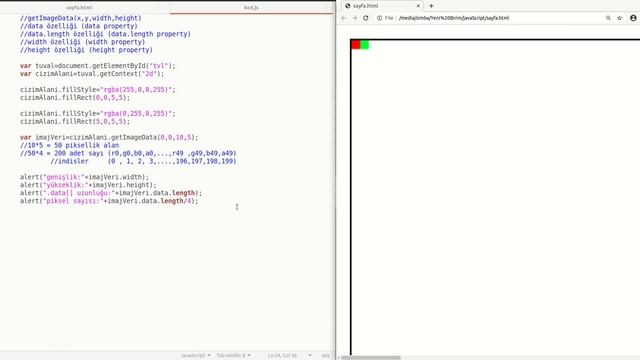Click the comment "//10*5 = 50 piksellik alan"
The height and width of the screenshot is (360, 640).
click(69, 145)
